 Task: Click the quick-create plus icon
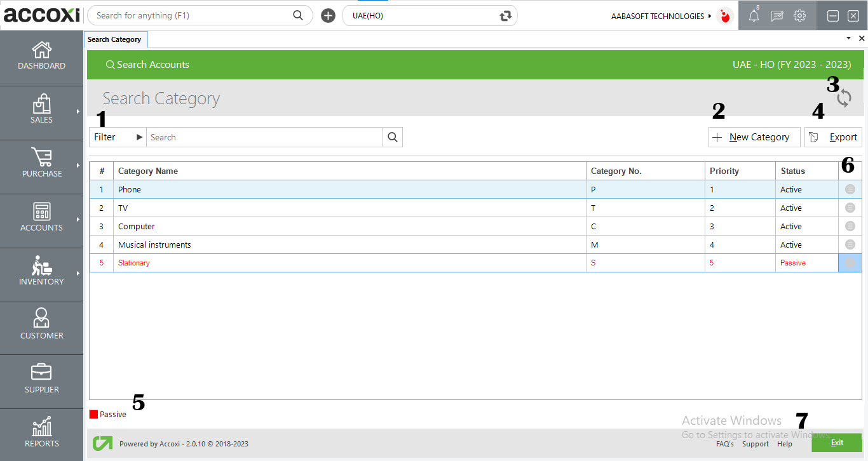pos(327,15)
